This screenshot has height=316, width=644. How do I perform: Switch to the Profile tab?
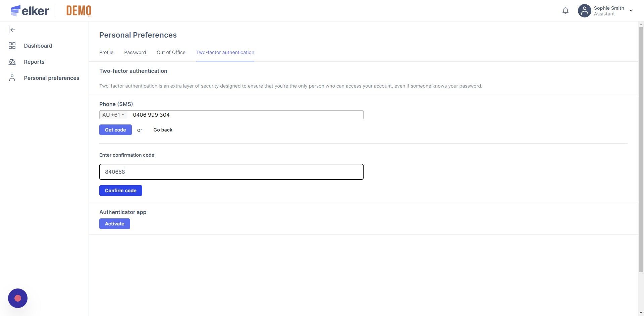(106, 52)
